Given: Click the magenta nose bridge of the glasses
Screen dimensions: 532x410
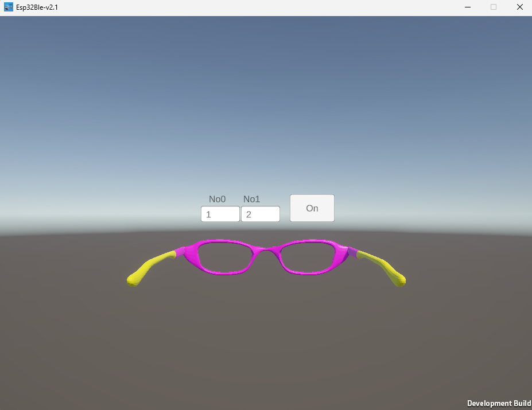Looking at the screenshot, I should tap(267, 249).
